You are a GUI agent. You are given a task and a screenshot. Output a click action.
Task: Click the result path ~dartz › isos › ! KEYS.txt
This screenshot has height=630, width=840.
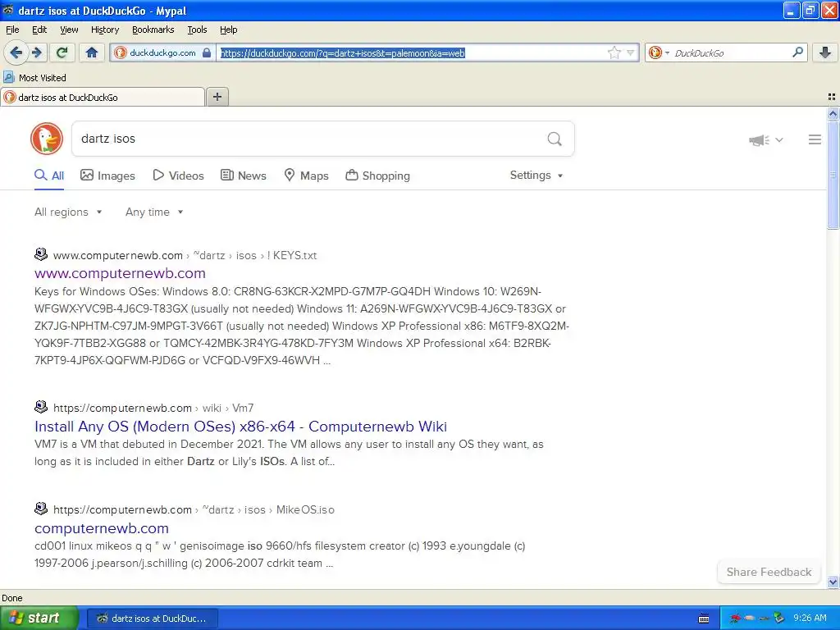(x=255, y=256)
